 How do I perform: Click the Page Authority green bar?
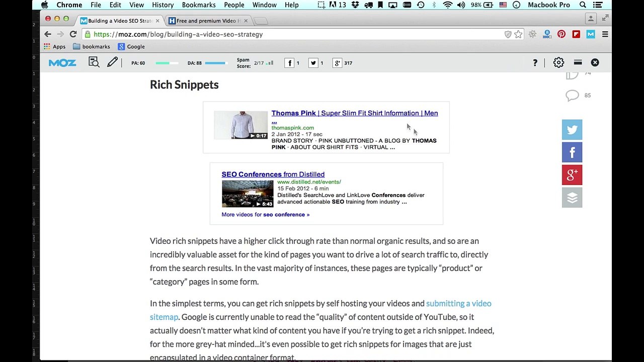coord(167,63)
